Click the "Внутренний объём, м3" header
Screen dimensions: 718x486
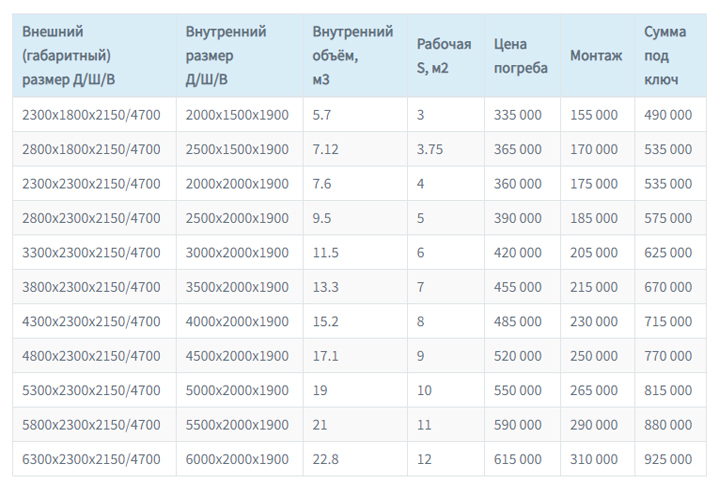353,56
